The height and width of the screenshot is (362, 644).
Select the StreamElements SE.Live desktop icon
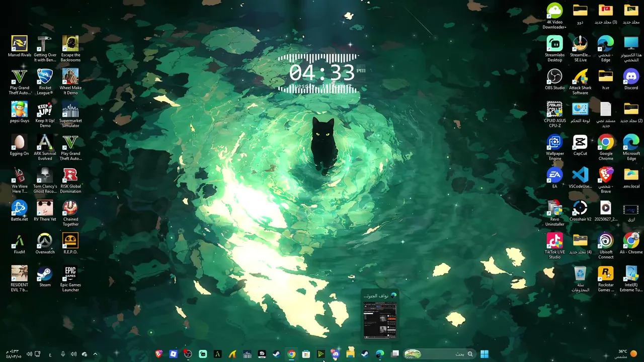580,49
